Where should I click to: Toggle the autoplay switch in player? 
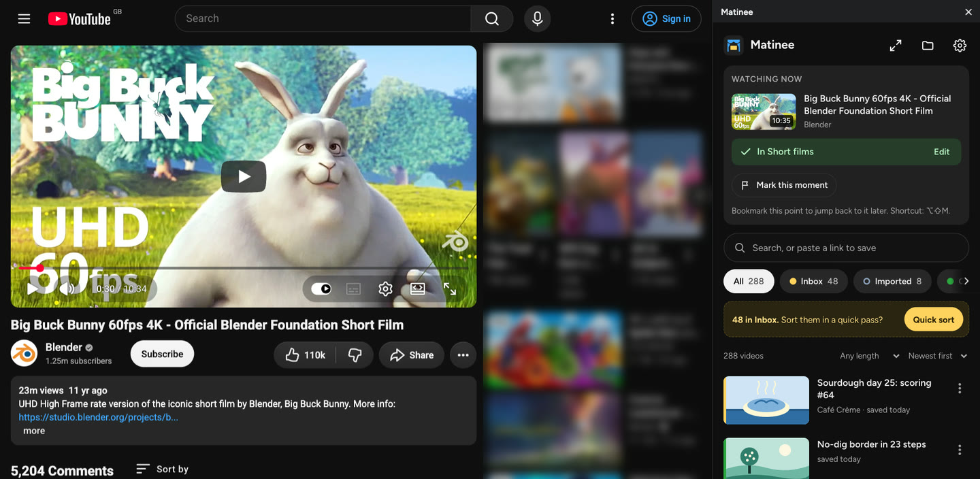pos(321,289)
